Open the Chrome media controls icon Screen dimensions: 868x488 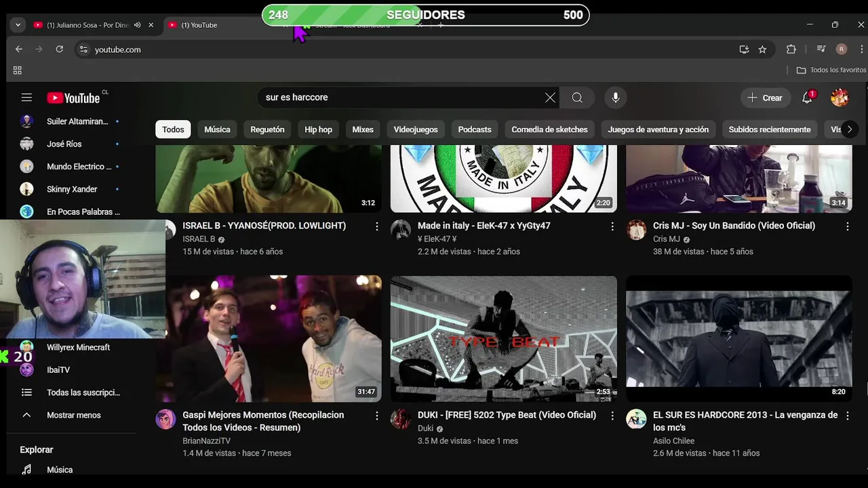coord(821,49)
